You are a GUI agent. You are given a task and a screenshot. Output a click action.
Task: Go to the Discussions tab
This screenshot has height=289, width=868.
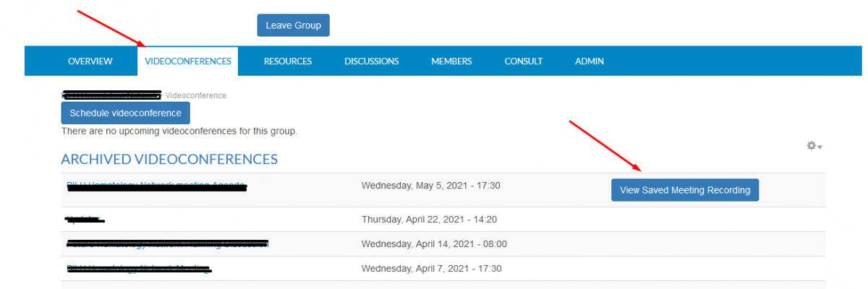pyautogui.click(x=371, y=61)
